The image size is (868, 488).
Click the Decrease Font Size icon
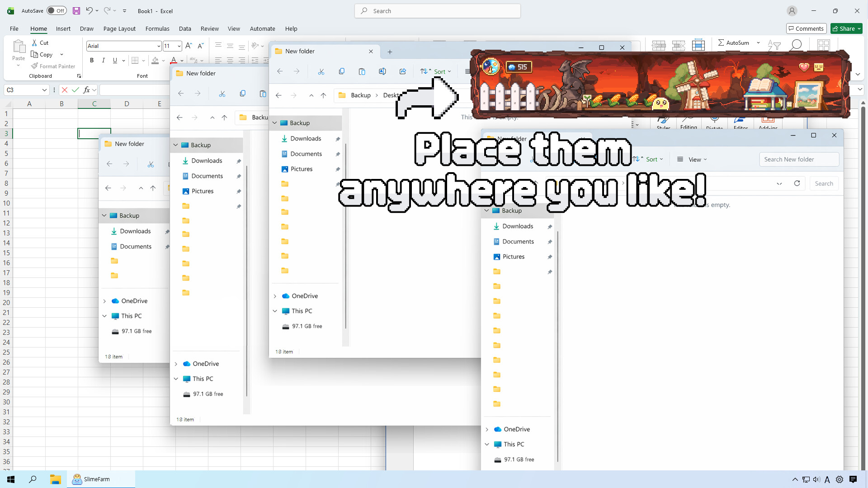pos(201,46)
